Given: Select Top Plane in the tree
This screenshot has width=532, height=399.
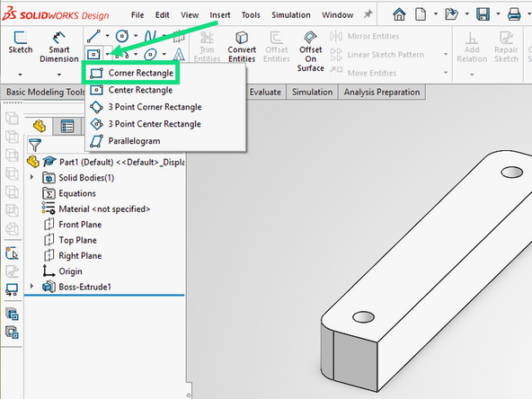Looking at the screenshot, I should pyautogui.click(x=70, y=240).
